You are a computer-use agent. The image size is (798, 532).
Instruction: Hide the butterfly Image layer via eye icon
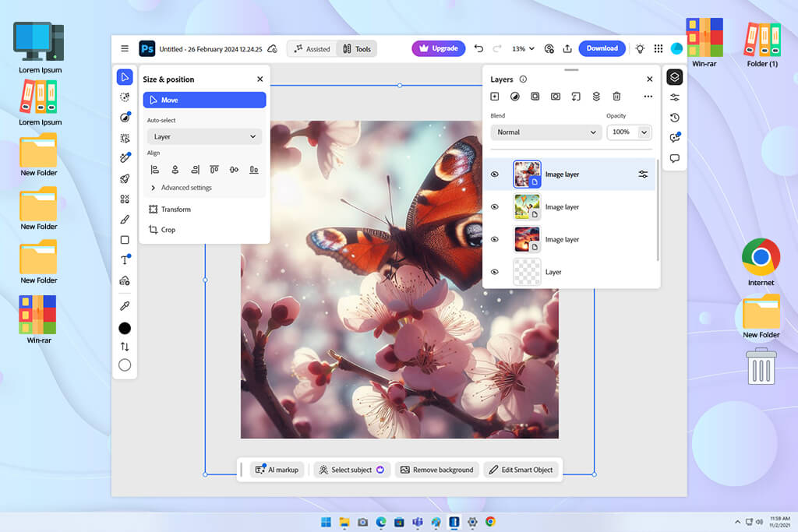(x=495, y=174)
